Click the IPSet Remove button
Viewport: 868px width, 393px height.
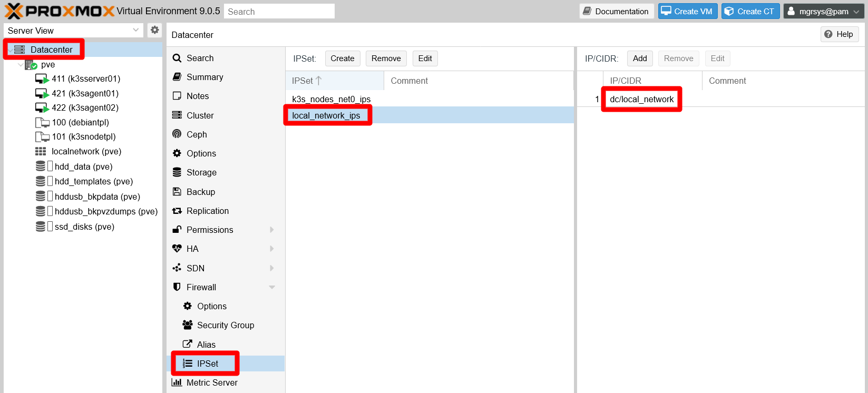[x=386, y=58]
